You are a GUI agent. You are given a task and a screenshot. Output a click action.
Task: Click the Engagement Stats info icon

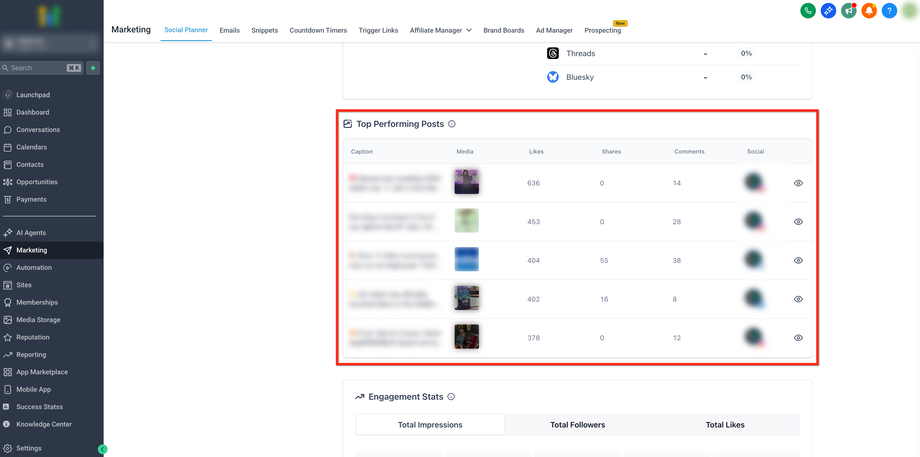click(x=451, y=397)
